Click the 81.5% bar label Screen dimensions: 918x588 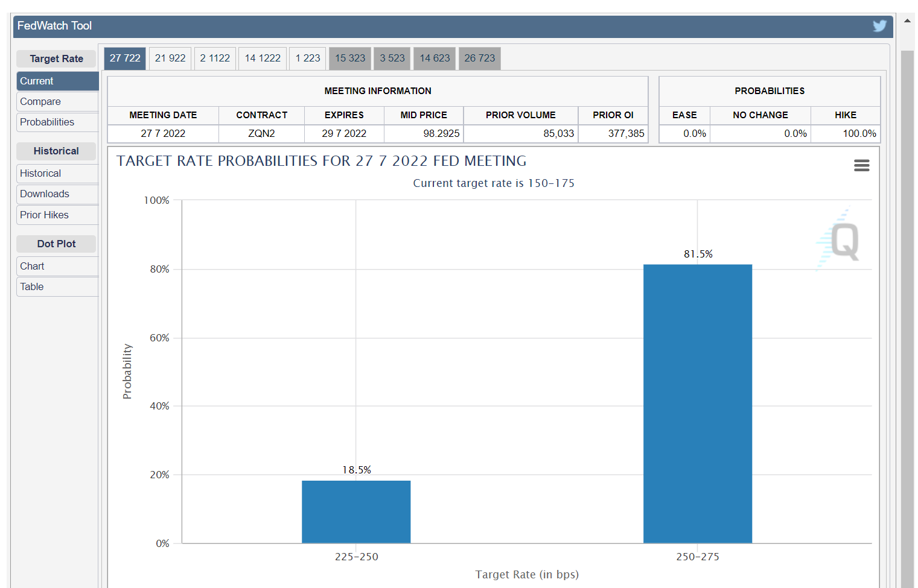click(x=698, y=254)
